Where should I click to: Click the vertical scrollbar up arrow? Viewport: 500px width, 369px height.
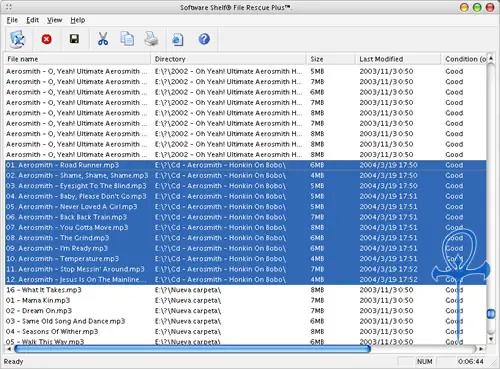[491, 57]
